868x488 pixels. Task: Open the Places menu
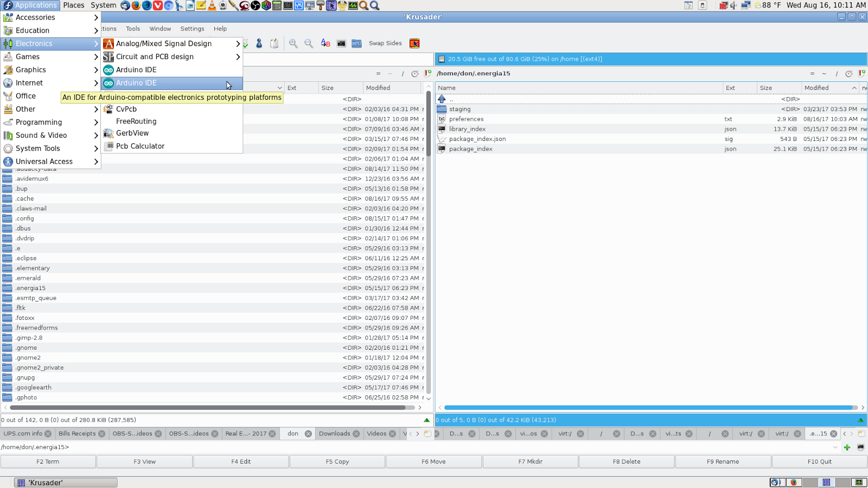[74, 5]
